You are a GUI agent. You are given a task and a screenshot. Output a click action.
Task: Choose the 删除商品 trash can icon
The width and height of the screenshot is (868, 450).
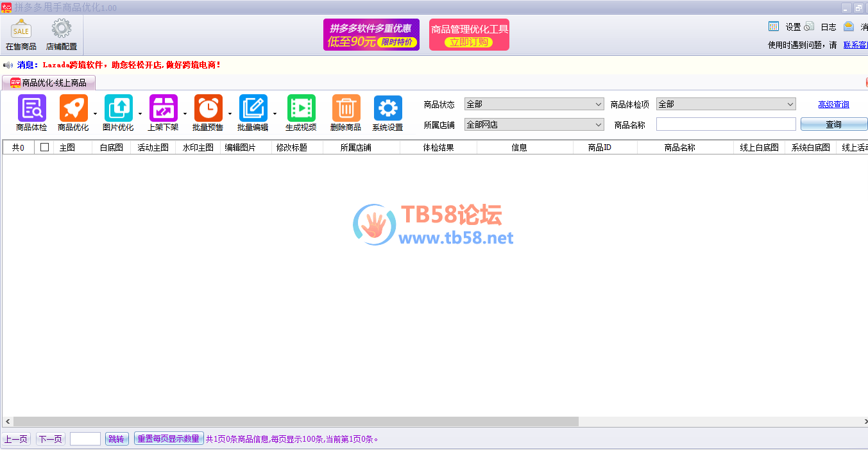coord(346,108)
